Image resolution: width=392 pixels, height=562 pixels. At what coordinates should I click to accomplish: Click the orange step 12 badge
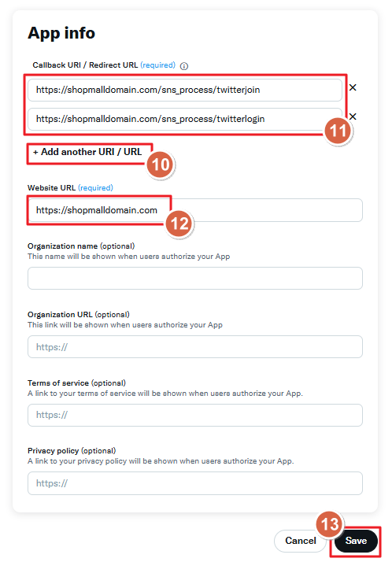pyautogui.click(x=179, y=224)
